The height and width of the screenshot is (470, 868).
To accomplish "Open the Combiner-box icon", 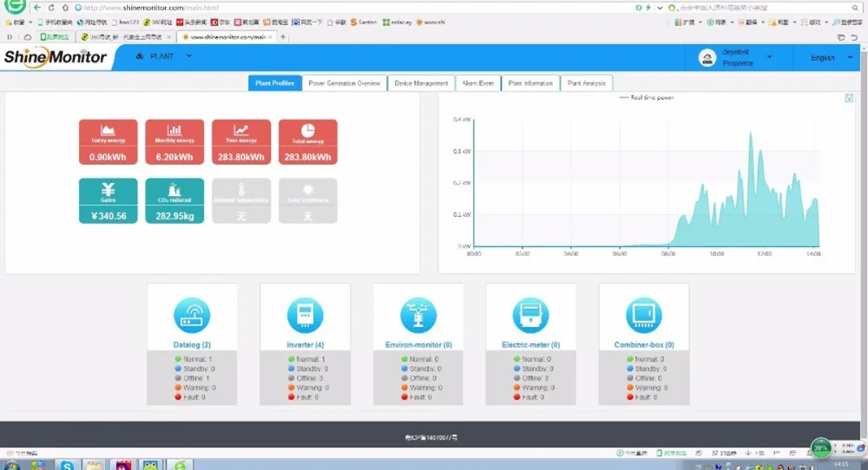I will 644,315.
